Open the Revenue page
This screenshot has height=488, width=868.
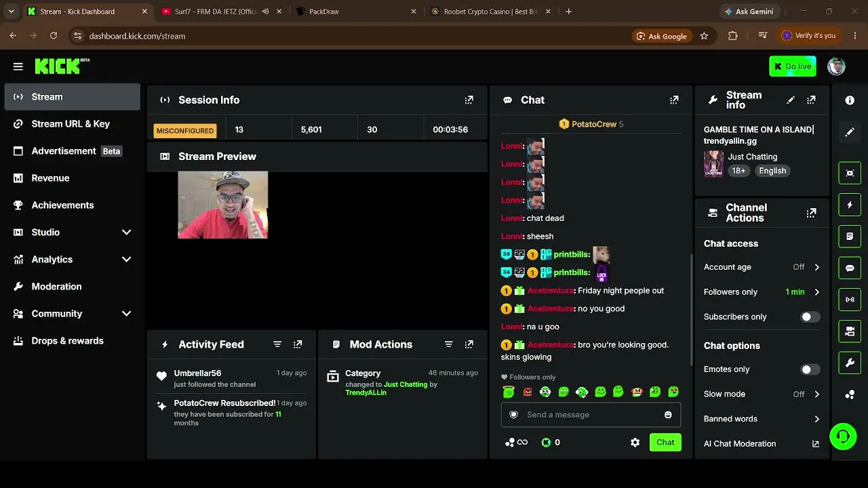pos(72,178)
